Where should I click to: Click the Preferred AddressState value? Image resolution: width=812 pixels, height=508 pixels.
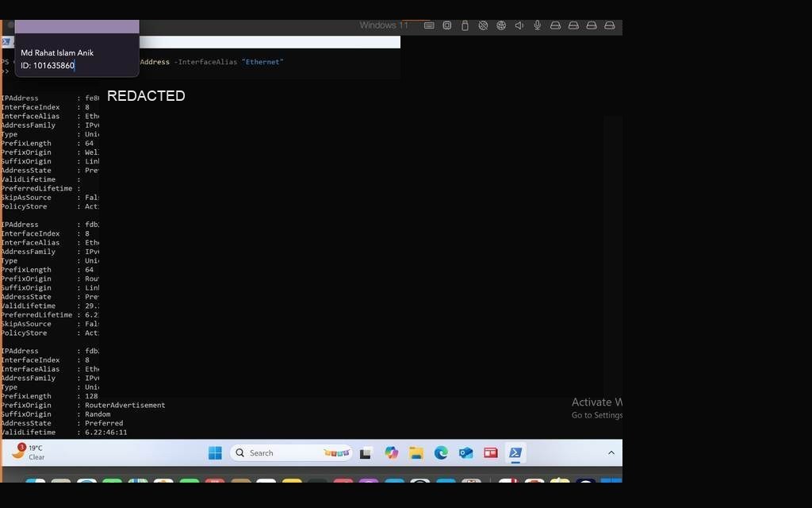click(x=104, y=424)
